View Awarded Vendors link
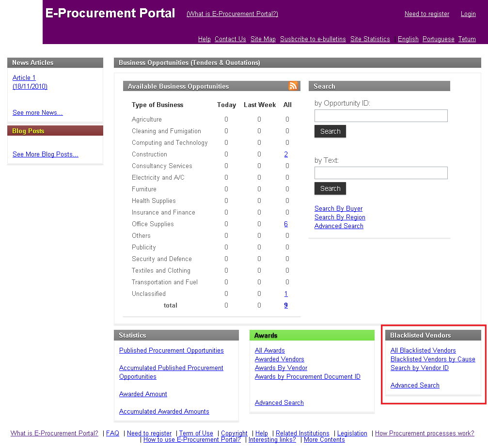The image size is (488, 448). click(x=279, y=359)
